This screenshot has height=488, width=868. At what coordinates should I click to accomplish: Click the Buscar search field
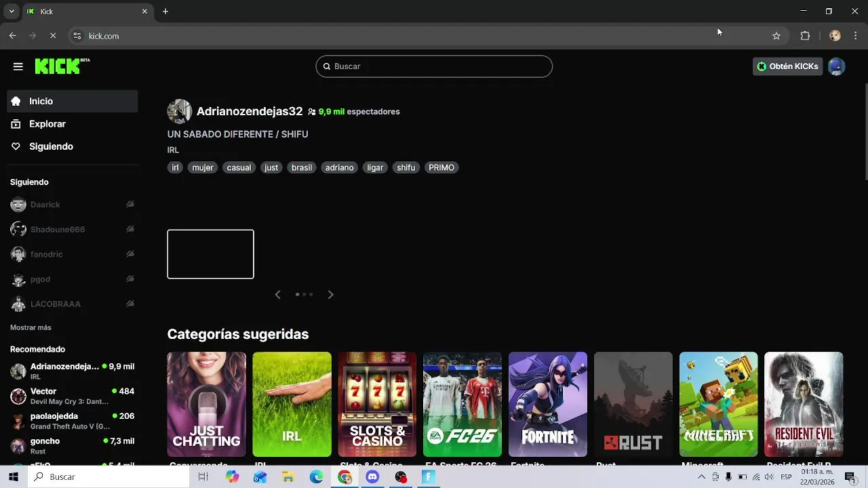click(x=434, y=66)
